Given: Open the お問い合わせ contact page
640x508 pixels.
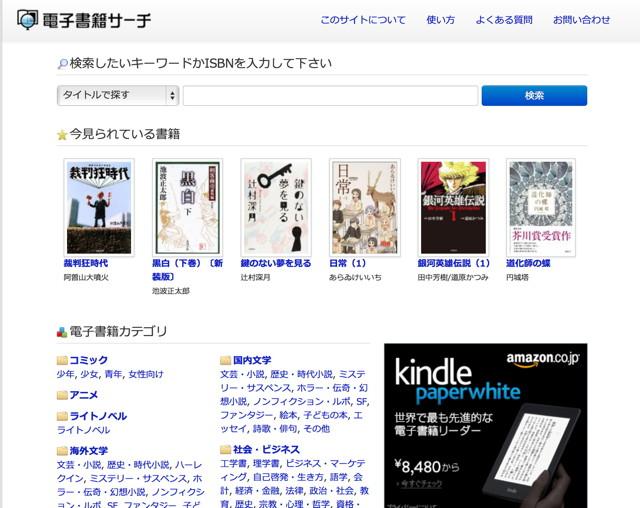Looking at the screenshot, I should pyautogui.click(x=582, y=20).
